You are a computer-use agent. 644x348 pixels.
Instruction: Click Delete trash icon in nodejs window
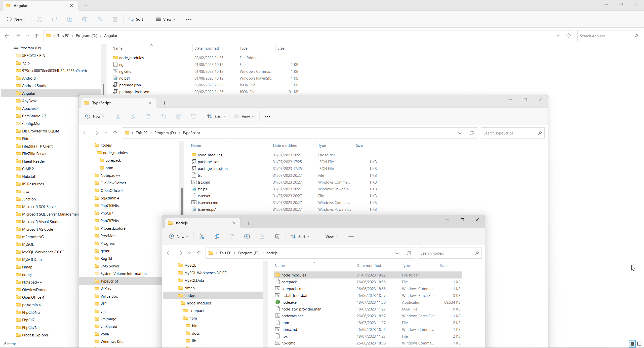(x=277, y=236)
